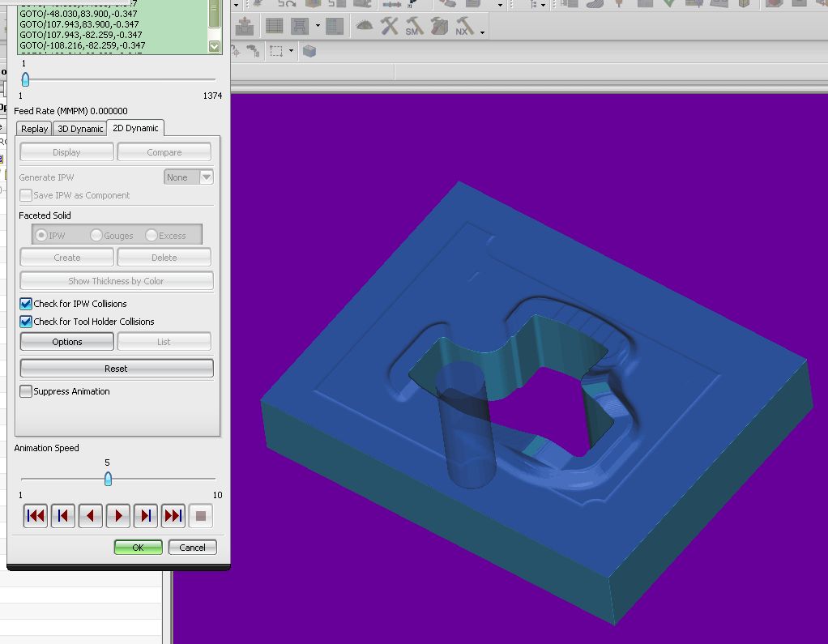This screenshot has height=644, width=828.
Task: Click the Reset button
Action: [x=116, y=369]
